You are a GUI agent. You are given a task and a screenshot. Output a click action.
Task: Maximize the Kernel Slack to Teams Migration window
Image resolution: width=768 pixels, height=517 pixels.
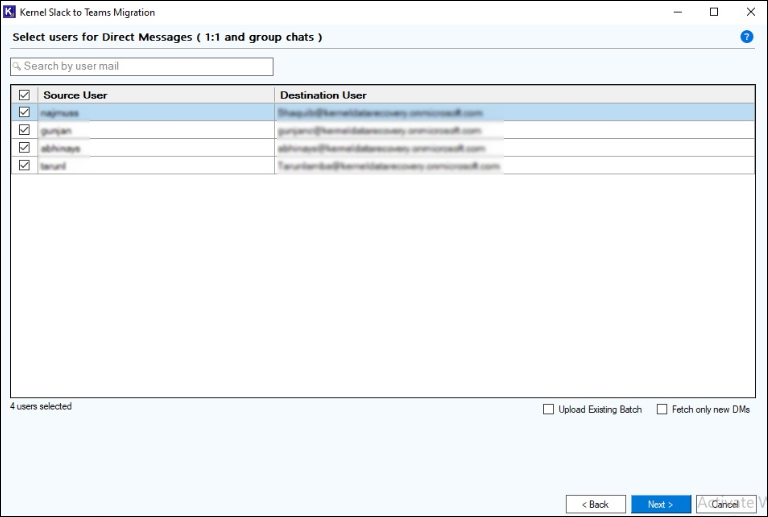(x=714, y=12)
